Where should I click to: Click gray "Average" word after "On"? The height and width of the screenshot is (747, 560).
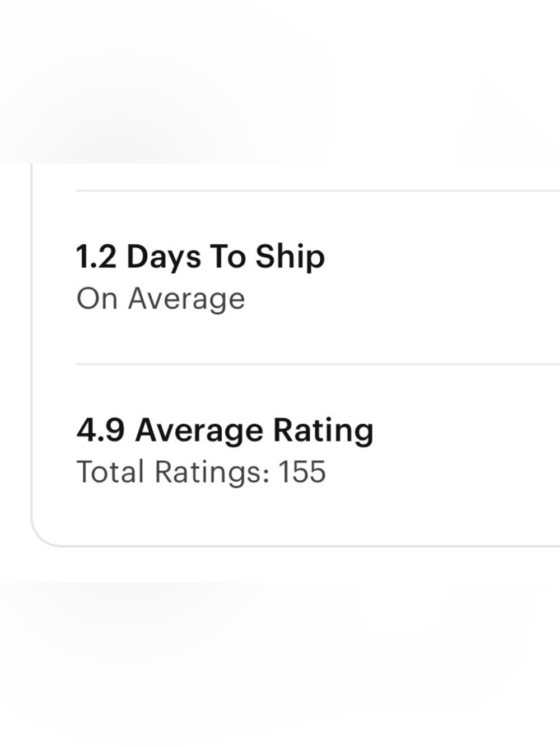click(186, 300)
